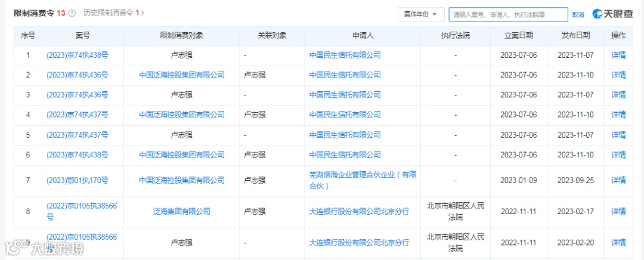Open 中国泛海控股集团有限公司 in row 7
The image size is (644, 260).
[x=181, y=180]
